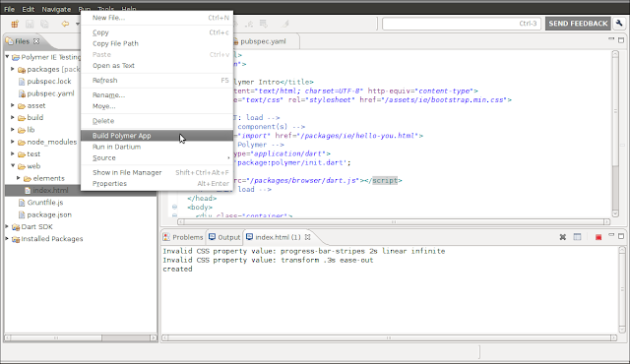This screenshot has width=630, height=364.
Task: Expand the test folder
Action: pos(13,153)
